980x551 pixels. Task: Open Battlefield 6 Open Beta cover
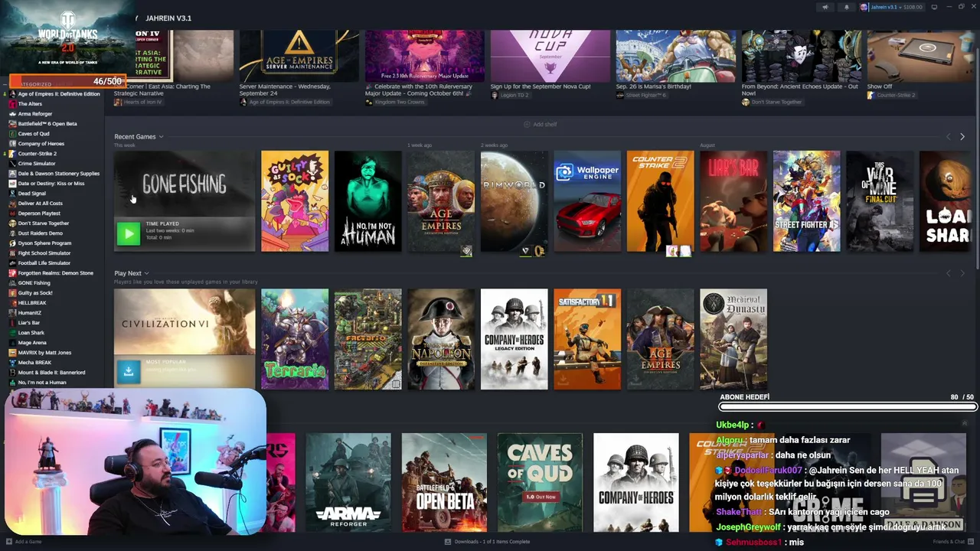[x=444, y=482]
